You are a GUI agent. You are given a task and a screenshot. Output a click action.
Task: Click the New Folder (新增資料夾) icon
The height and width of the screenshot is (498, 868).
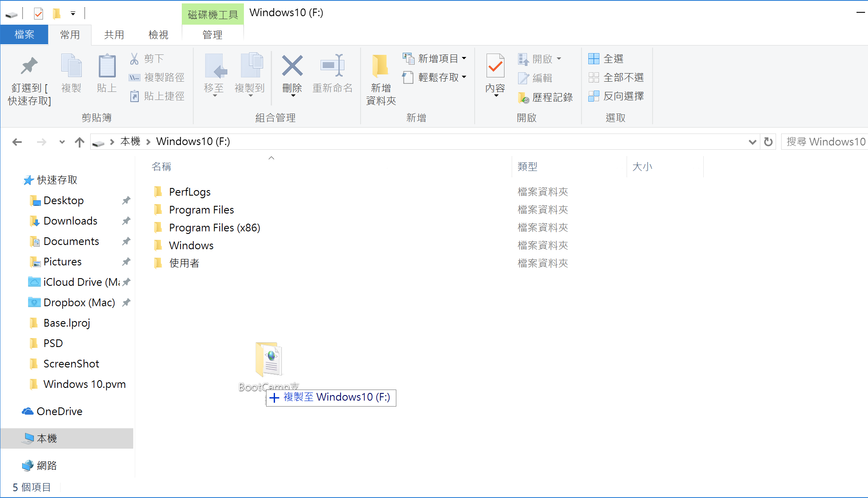pos(380,66)
